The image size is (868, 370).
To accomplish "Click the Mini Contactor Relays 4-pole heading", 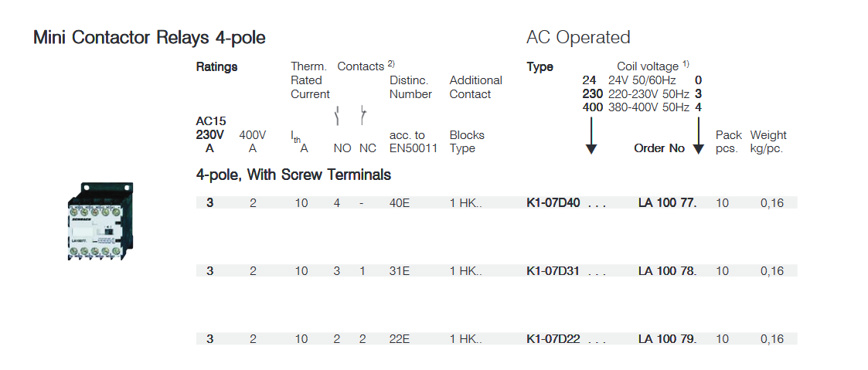I will [x=149, y=38].
